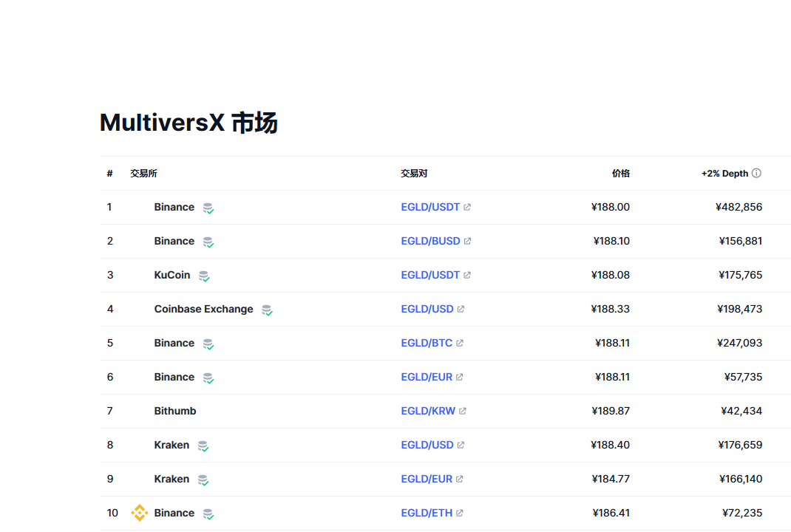This screenshot has height=532, width=791.
Task: Click the Kraken name in row 8
Action: (x=172, y=445)
